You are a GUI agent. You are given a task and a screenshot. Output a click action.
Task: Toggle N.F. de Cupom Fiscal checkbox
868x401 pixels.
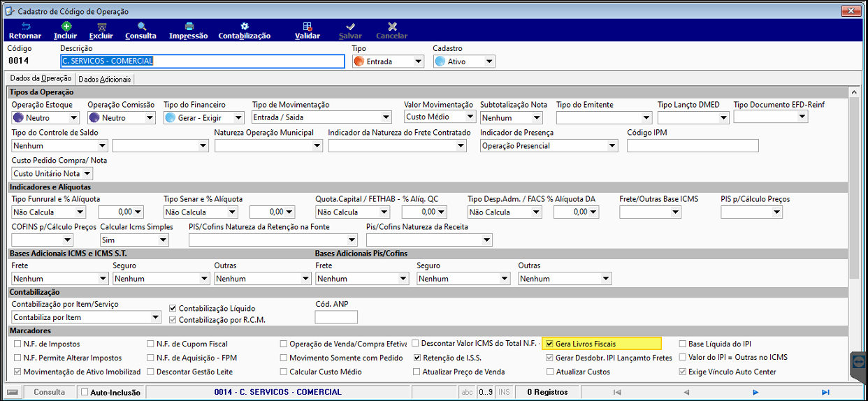150,344
